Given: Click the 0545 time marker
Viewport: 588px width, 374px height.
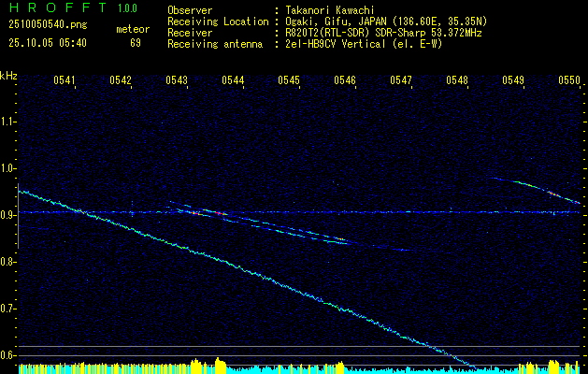Looking at the screenshot, I should [x=289, y=80].
